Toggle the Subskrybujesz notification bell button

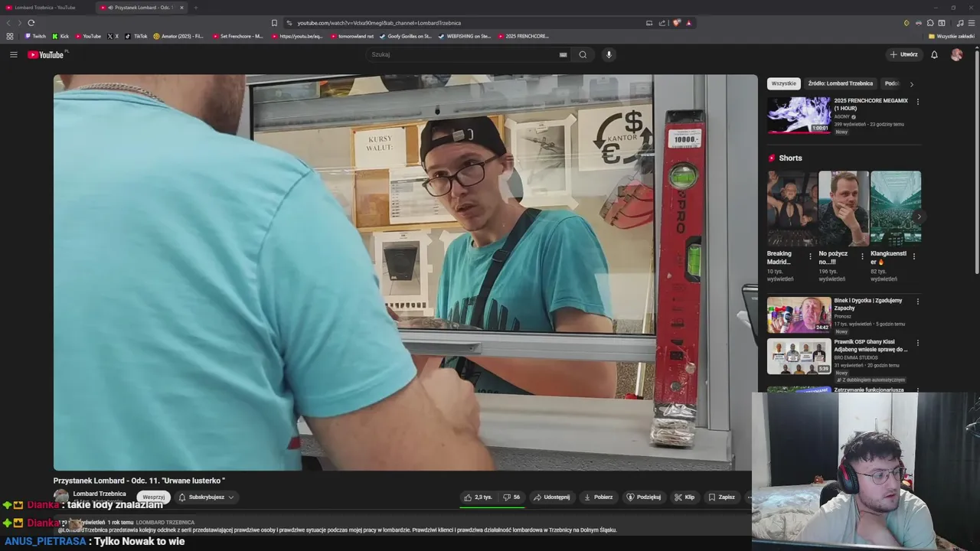(x=182, y=497)
